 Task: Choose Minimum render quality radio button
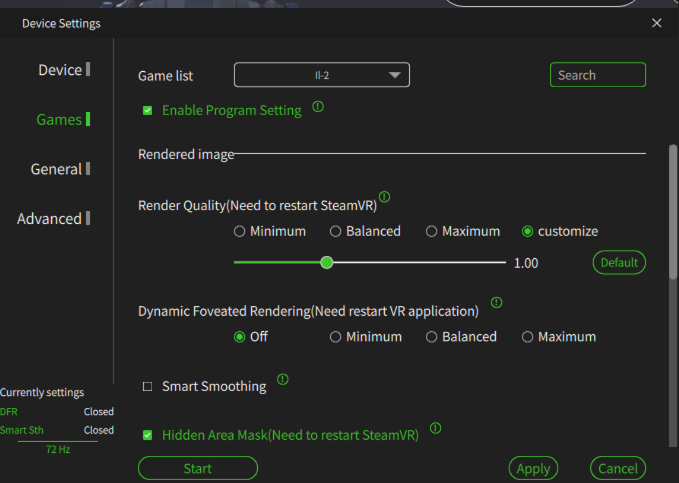(x=239, y=231)
